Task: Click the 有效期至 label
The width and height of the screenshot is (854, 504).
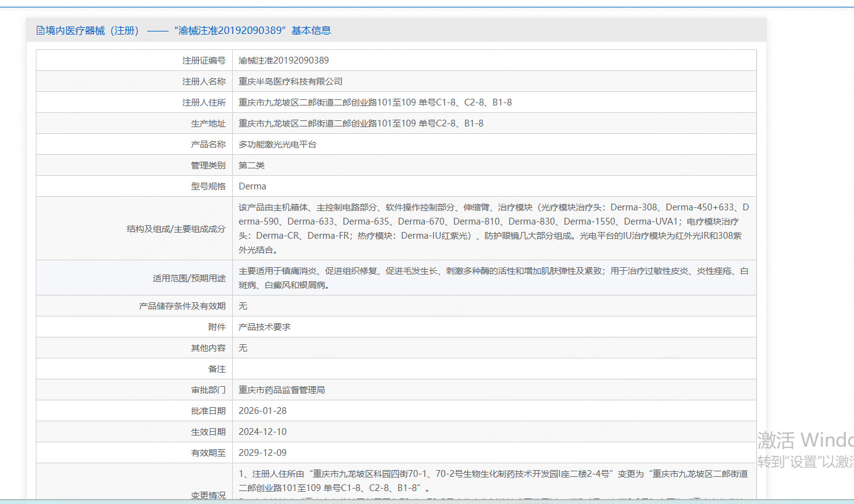Action: 209,453
